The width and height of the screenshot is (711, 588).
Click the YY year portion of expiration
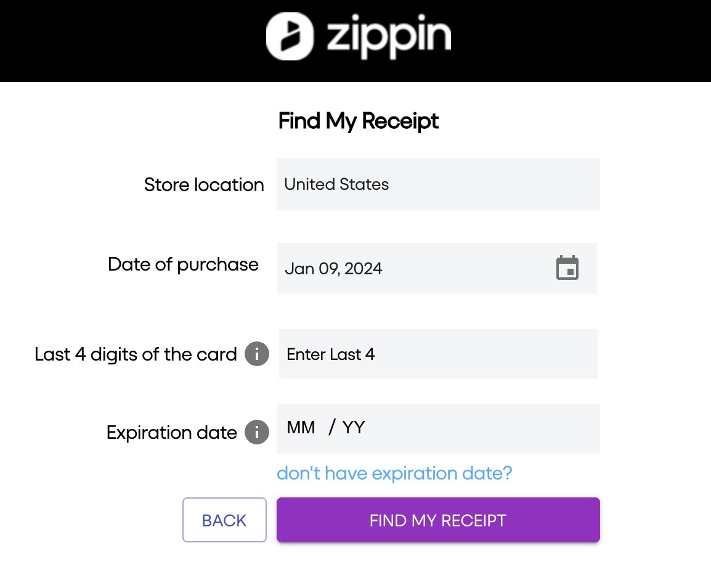[354, 427]
